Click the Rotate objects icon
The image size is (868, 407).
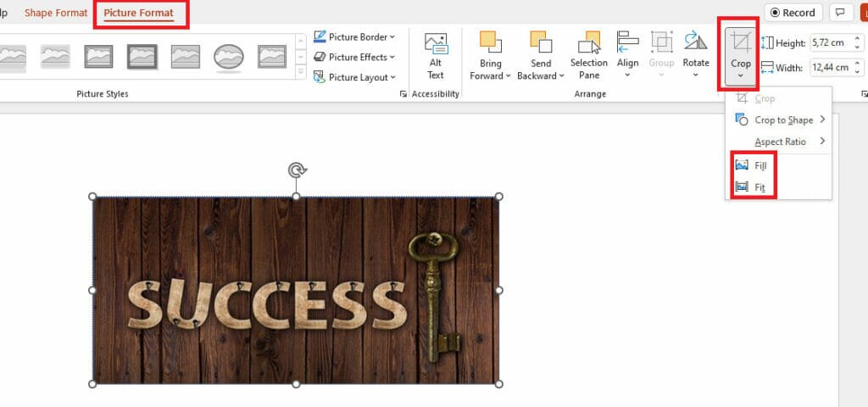coord(696,44)
